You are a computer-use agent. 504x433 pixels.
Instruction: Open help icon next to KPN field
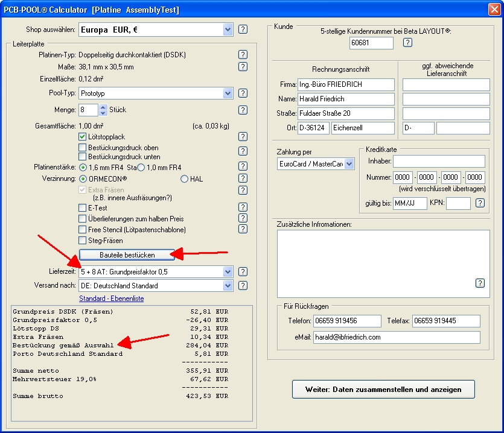coord(480,203)
